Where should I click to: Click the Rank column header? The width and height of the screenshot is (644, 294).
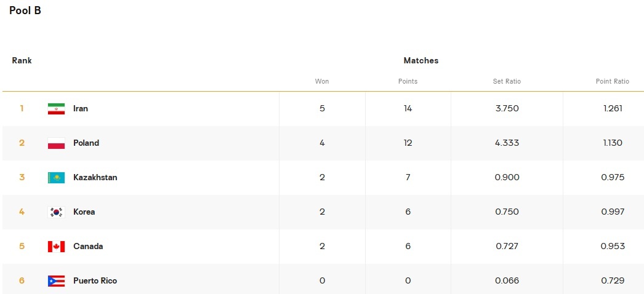[22, 61]
